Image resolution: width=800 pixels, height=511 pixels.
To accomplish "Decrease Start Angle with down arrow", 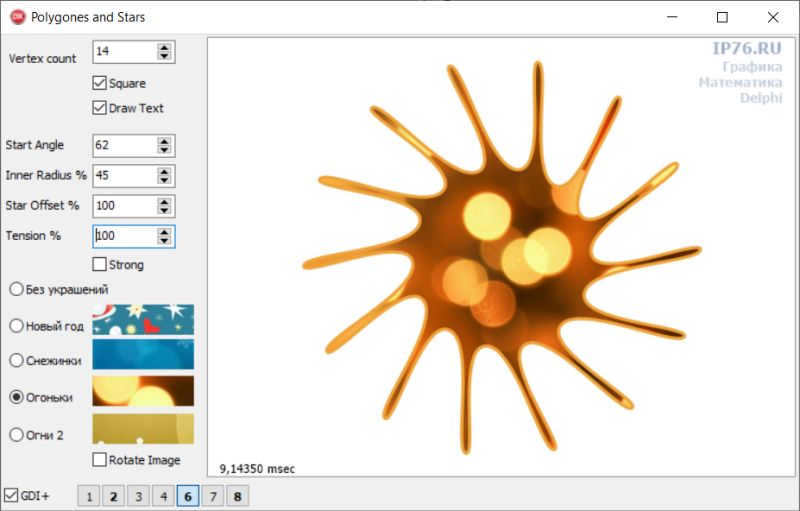I will pos(164,149).
